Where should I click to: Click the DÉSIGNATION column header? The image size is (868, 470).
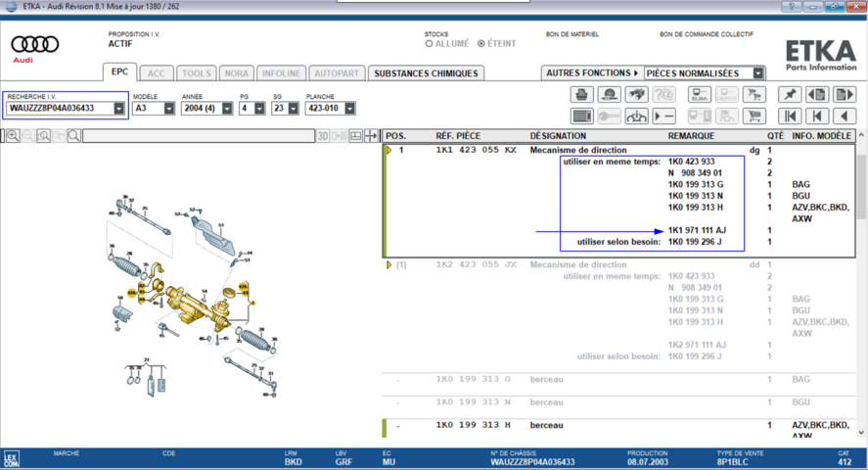pyautogui.click(x=558, y=136)
